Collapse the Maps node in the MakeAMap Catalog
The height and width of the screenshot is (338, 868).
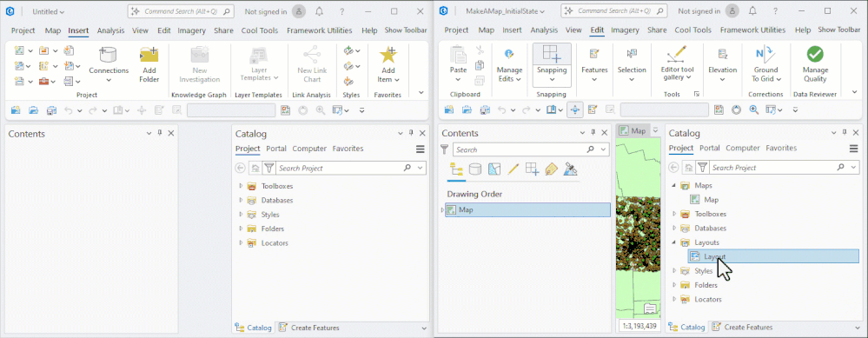(674, 185)
